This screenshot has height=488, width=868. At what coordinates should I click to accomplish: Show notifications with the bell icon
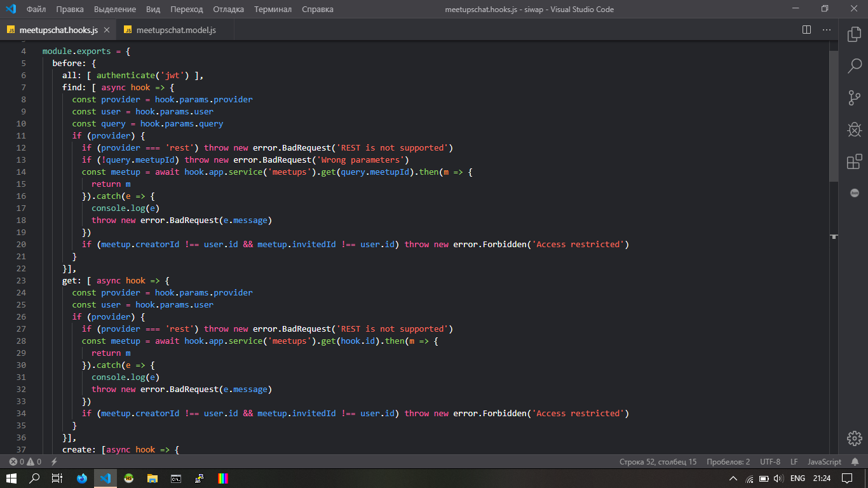(855, 462)
